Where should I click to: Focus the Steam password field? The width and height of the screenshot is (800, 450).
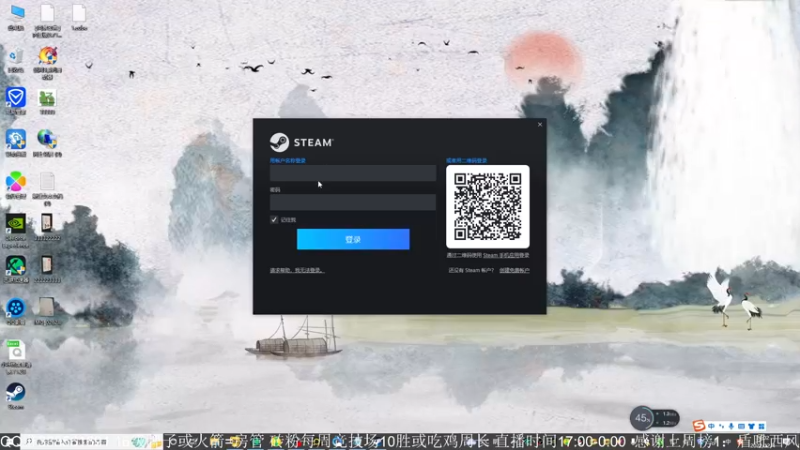coord(353,202)
